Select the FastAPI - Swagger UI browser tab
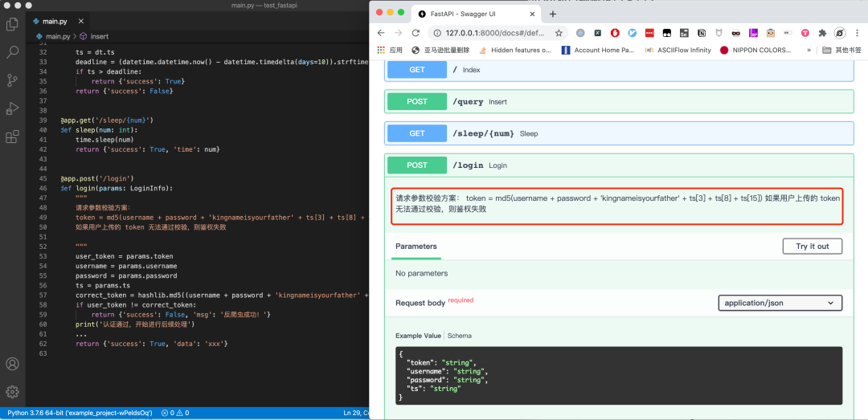The width and height of the screenshot is (868, 420). (x=476, y=14)
